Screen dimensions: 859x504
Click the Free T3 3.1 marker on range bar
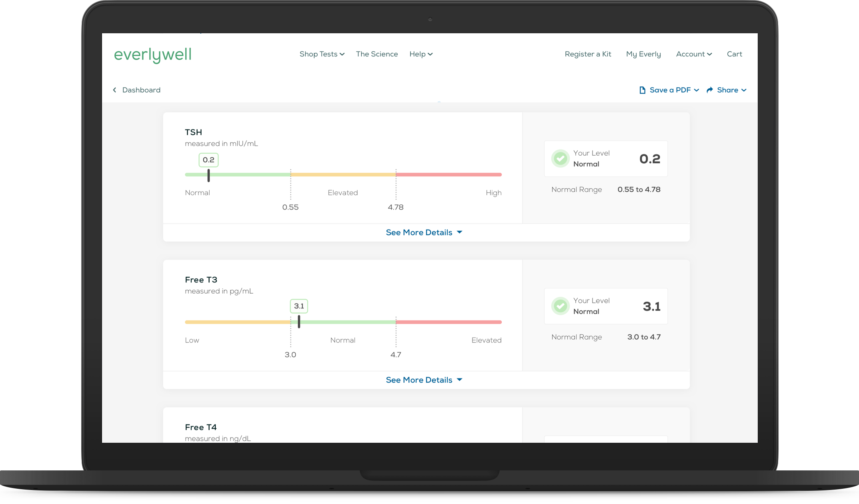pyautogui.click(x=299, y=322)
